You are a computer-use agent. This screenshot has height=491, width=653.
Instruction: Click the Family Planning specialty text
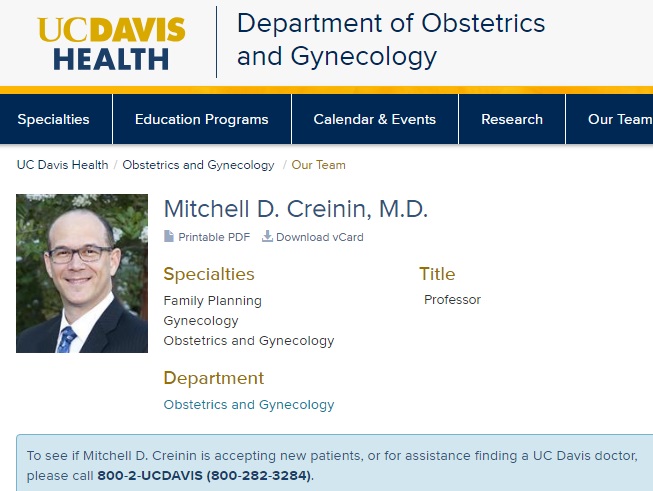tap(213, 301)
